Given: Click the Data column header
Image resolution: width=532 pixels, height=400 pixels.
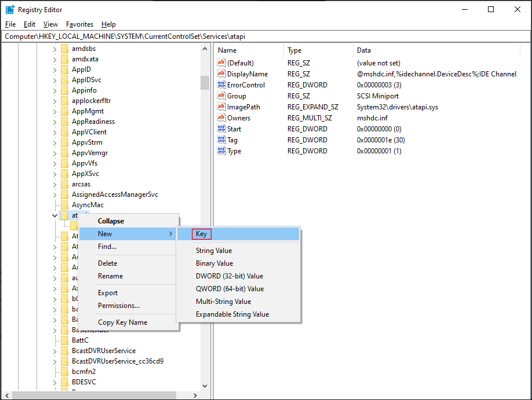Looking at the screenshot, I should [x=436, y=50].
